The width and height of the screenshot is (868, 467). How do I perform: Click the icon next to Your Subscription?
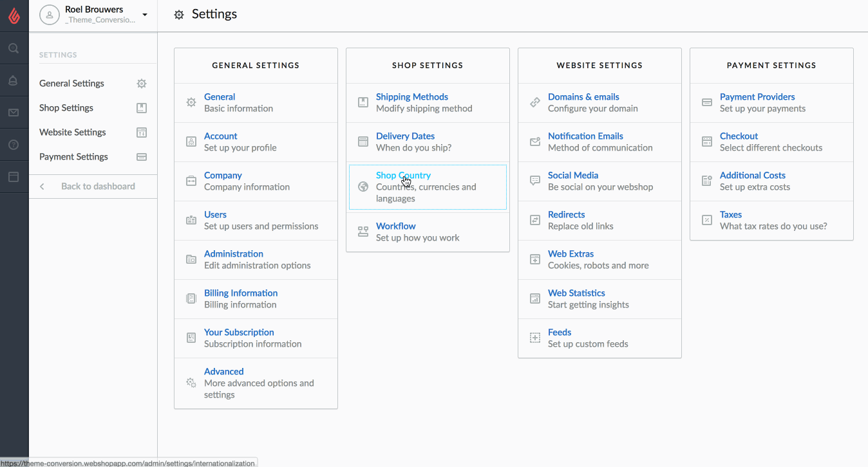click(191, 338)
